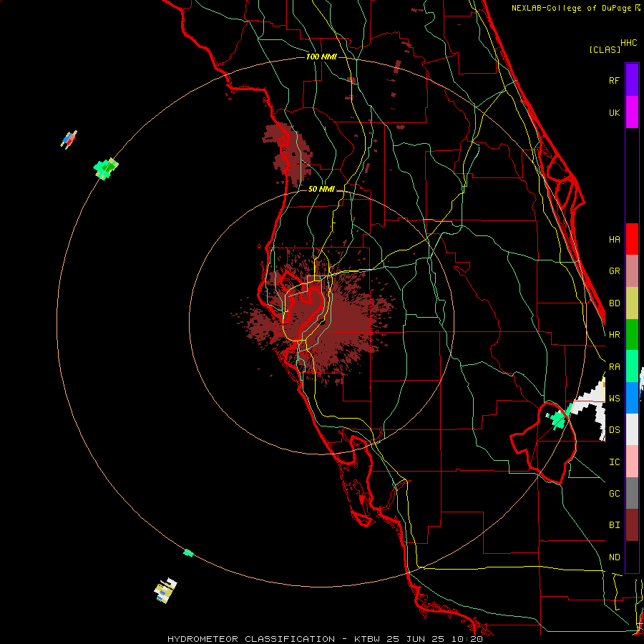Click the HA red legend swatch
Screen dimensions: 644x644
(x=632, y=239)
